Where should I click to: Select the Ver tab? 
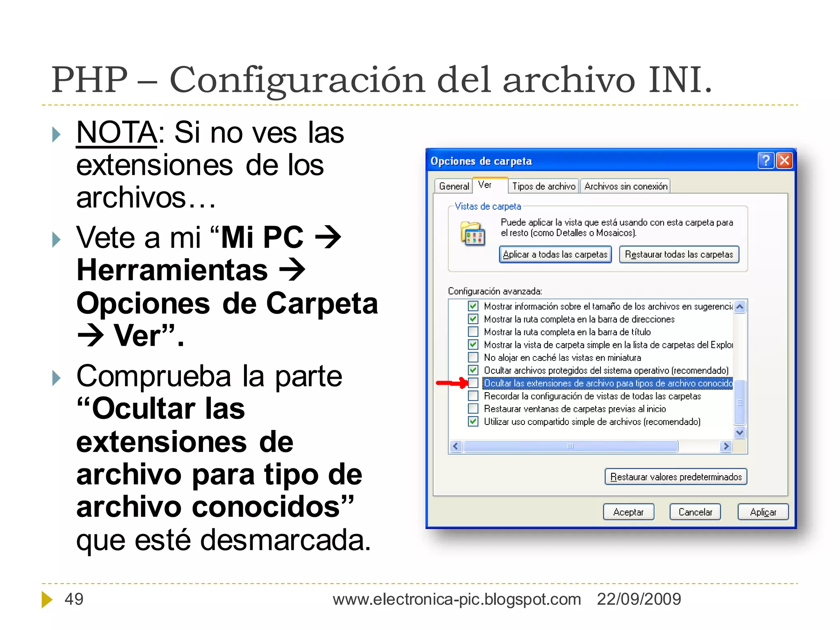point(490,185)
